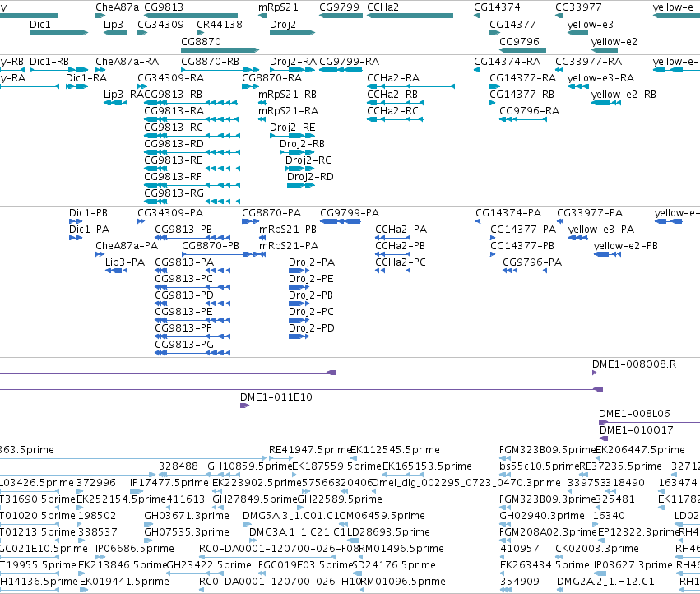Image resolution: width=700 pixels, height=594 pixels.
Task: Select transcript mRpS21-RB
Action: coord(287,95)
